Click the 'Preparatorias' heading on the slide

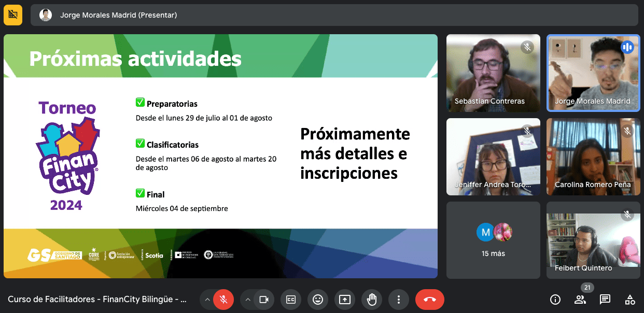coord(172,104)
